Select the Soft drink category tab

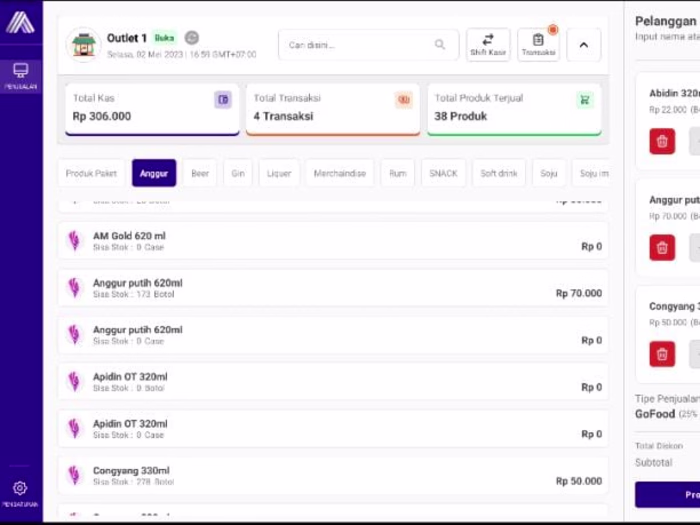pos(499,173)
